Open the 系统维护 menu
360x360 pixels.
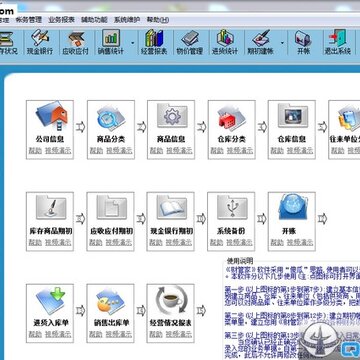(127, 20)
